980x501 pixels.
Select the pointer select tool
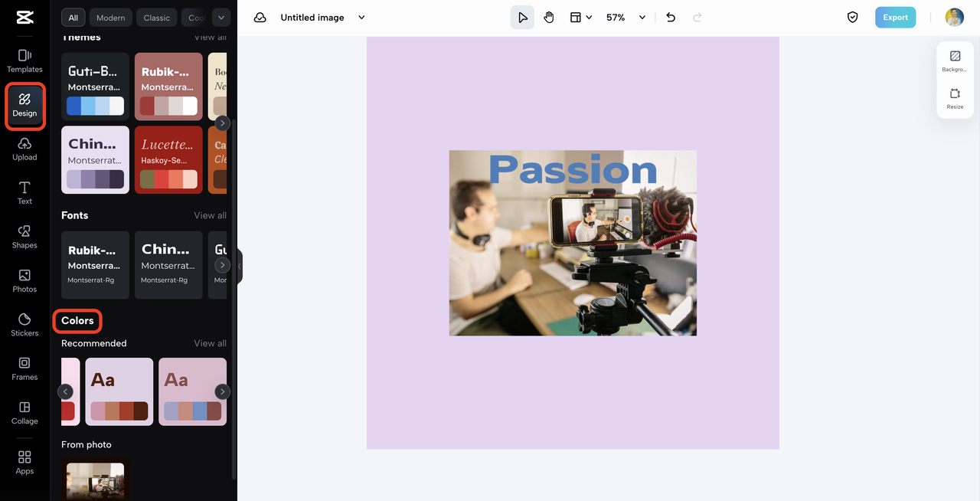tap(522, 18)
